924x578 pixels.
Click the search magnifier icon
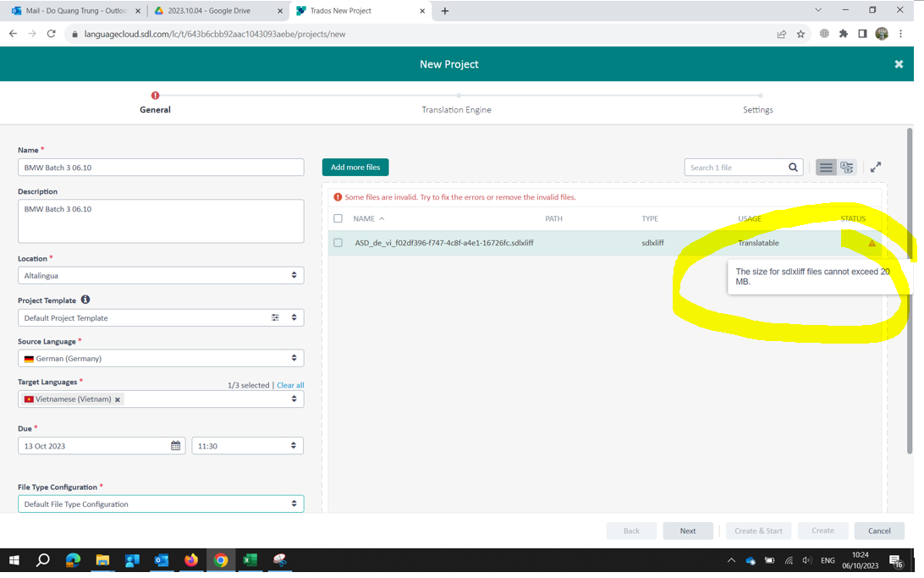(x=793, y=168)
